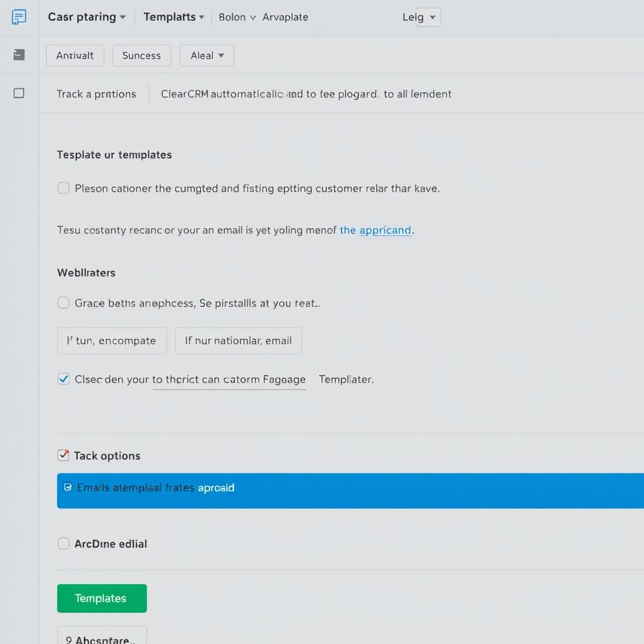Expand the Aleal dropdown button
This screenshot has height=644, width=644.
207,55
